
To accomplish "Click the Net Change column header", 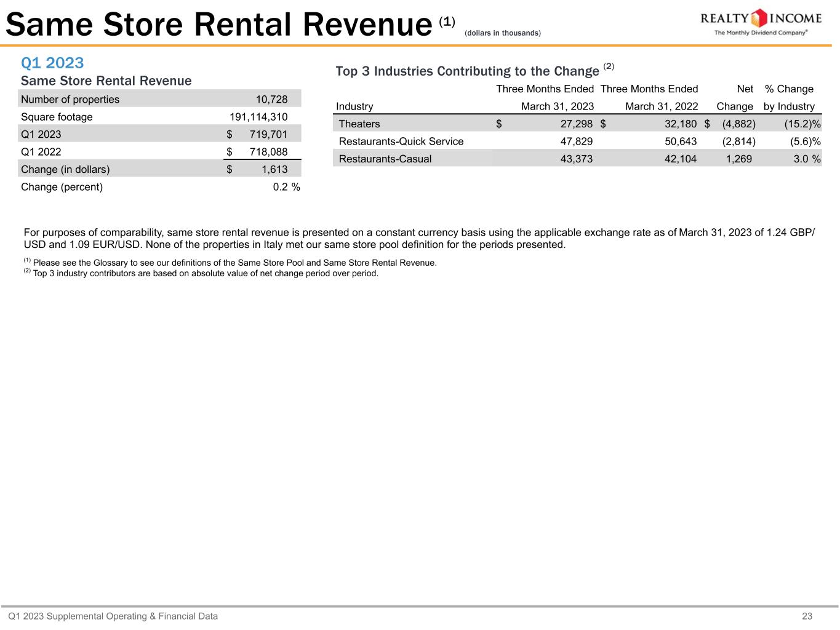I will tap(736, 98).
